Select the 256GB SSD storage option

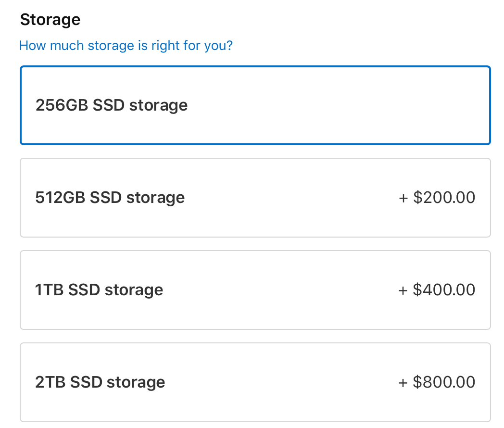pyautogui.click(x=255, y=105)
